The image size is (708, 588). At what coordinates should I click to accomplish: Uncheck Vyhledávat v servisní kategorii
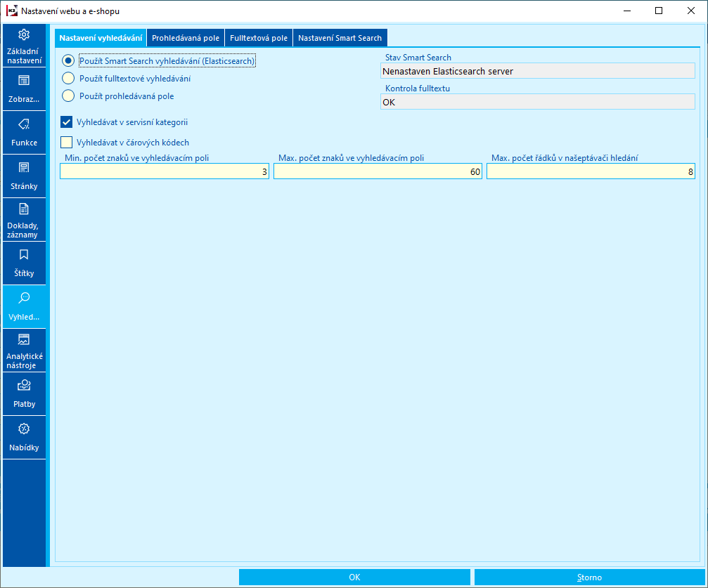(66, 122)
